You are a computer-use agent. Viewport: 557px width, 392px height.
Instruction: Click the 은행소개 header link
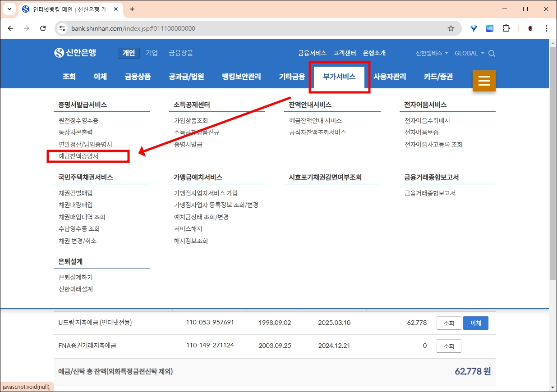click(x=374, y=53)
